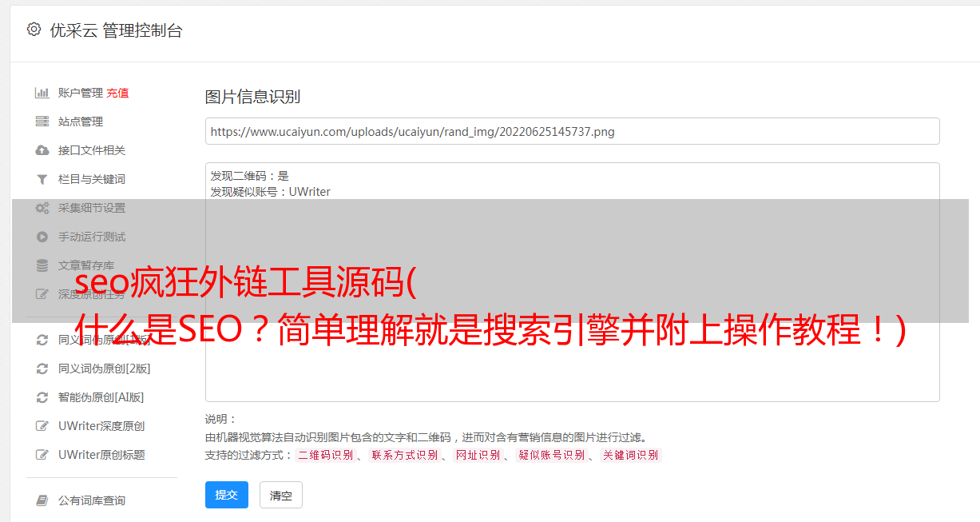Click the 提交 submit button
This screenshot has height=522, width=980.
[227, 495]
